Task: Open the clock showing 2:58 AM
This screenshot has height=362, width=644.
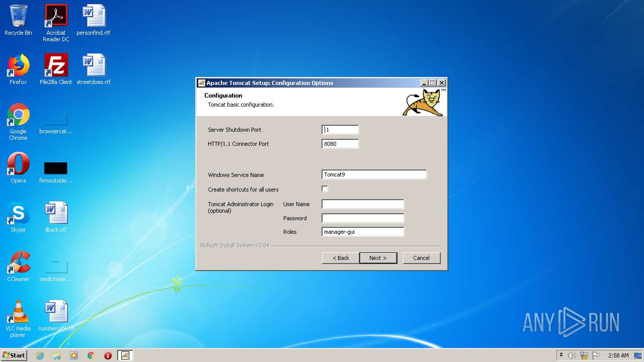Action: 618,355
